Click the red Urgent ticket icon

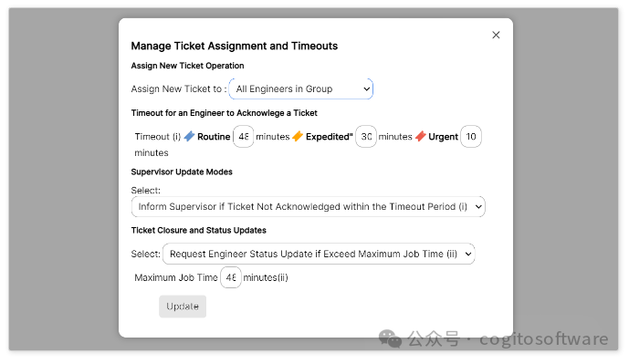click(421, 136)
